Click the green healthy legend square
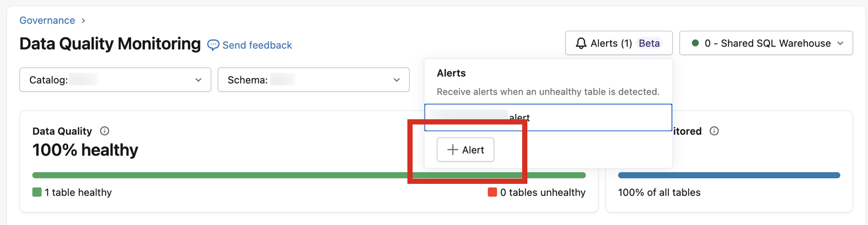Screen dimensions: 868x225 click(x=37, y=192)
